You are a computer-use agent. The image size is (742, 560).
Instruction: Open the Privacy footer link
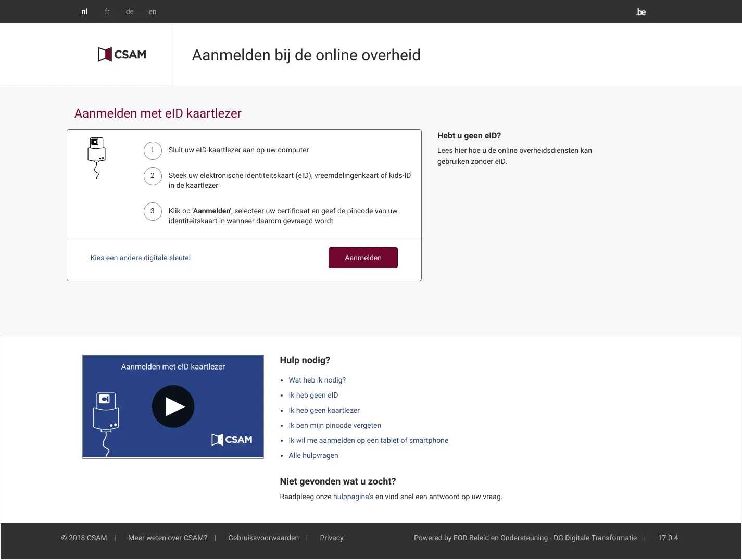point(332,538)
